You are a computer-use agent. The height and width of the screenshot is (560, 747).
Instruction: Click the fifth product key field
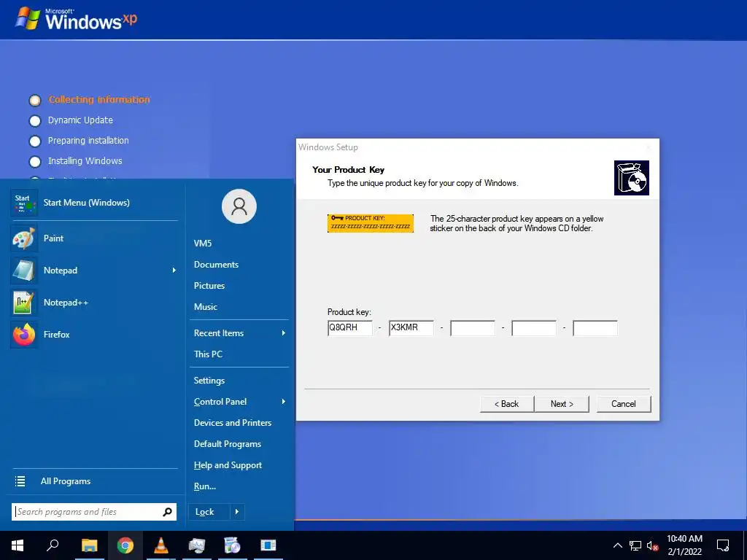595,328
